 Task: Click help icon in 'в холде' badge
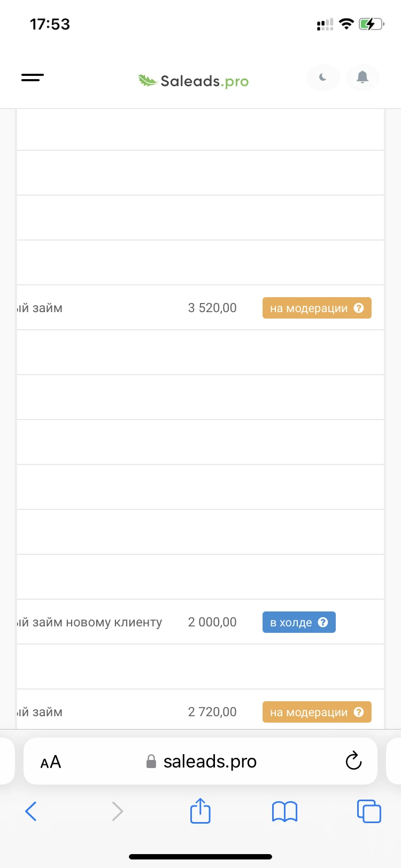[x=323, y=622]
